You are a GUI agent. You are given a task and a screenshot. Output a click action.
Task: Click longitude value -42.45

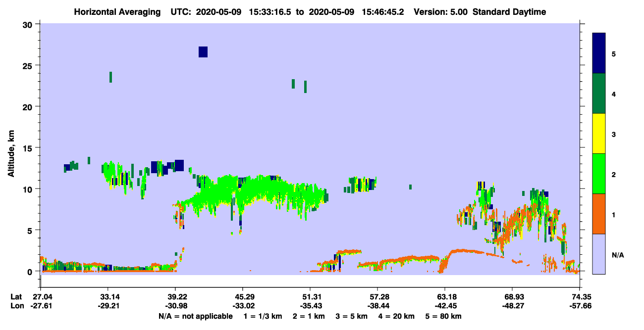tap(445, 306)
